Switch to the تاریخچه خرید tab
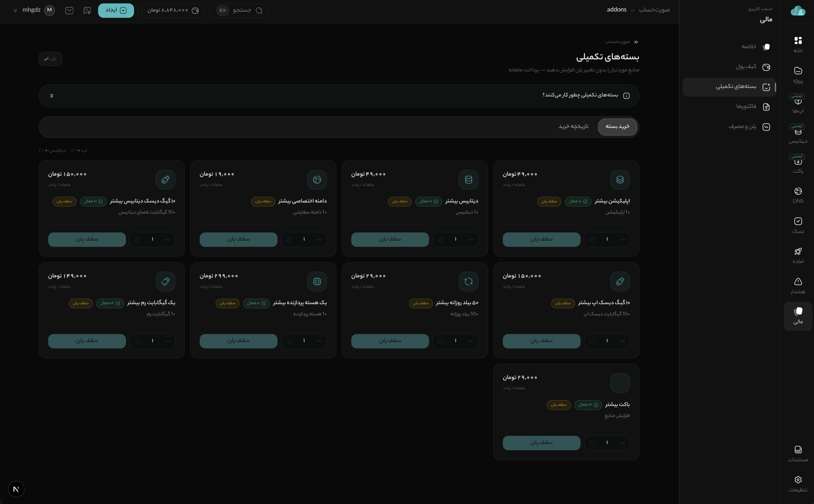Viewport: 814px width, 504px height. point(573,127)
